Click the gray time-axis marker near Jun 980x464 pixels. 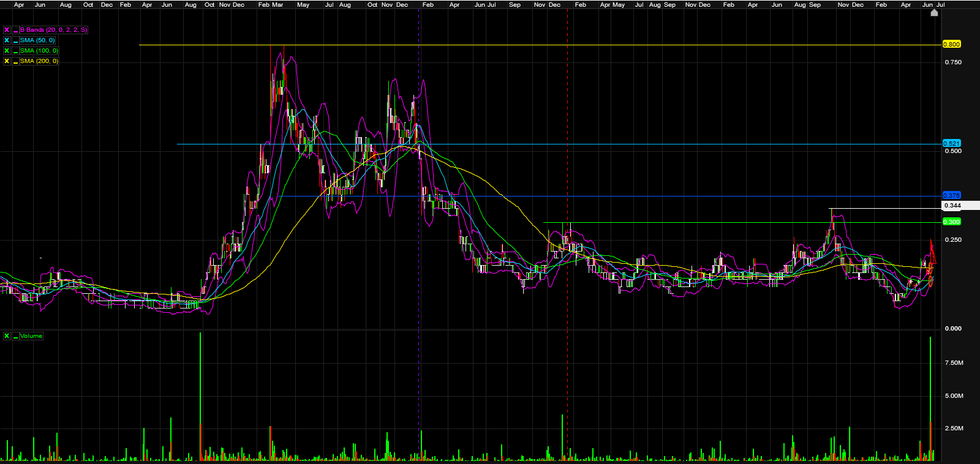coord(934,12)
